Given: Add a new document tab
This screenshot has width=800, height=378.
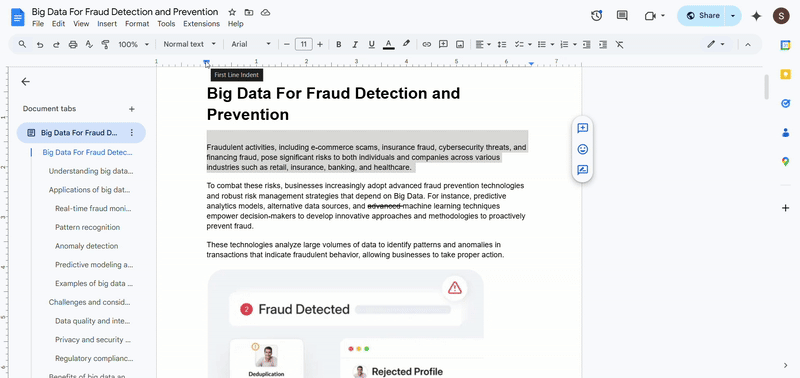Looking at the screenshot, I should tap(132, 109).
